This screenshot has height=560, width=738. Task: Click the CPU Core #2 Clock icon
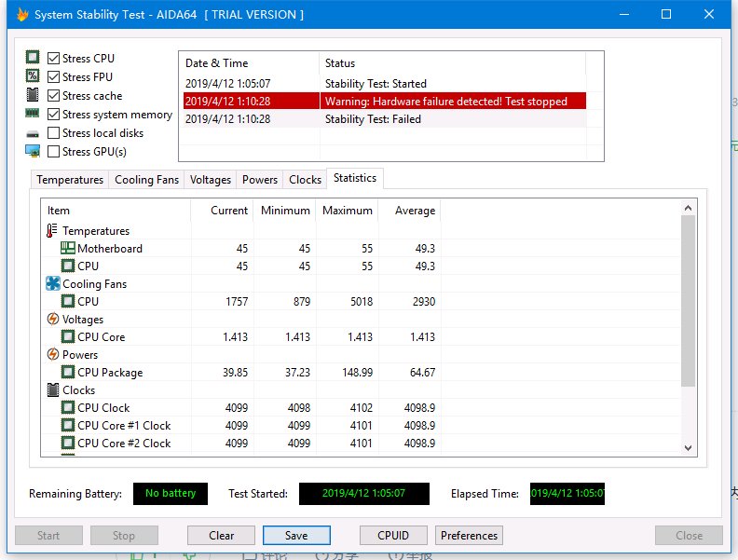pos(68,443)
